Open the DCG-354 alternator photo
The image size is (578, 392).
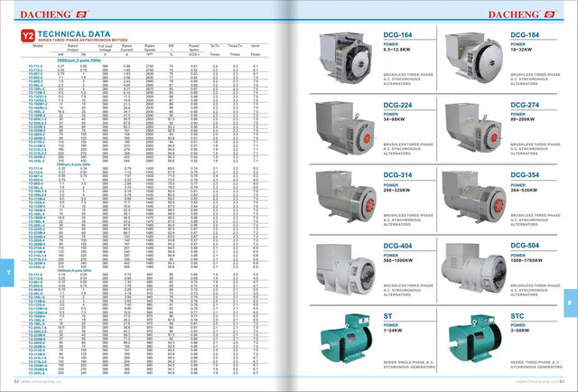point(473,197)
